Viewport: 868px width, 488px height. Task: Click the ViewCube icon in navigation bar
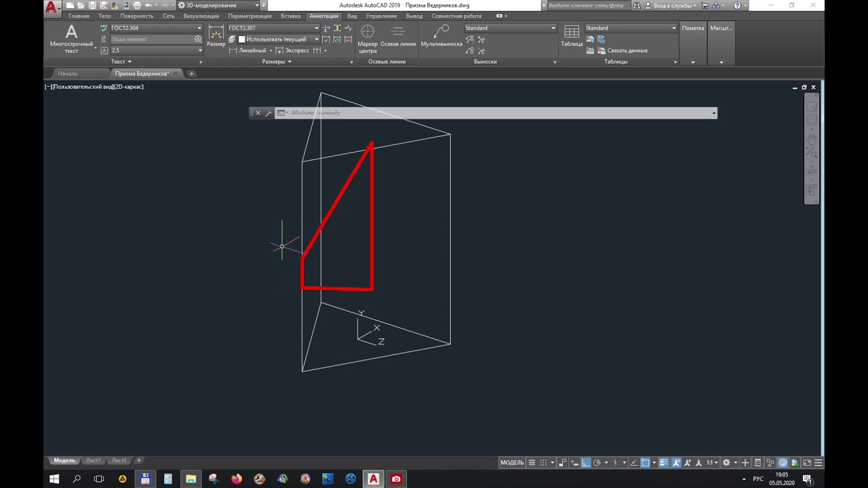(x=811, y=106)
